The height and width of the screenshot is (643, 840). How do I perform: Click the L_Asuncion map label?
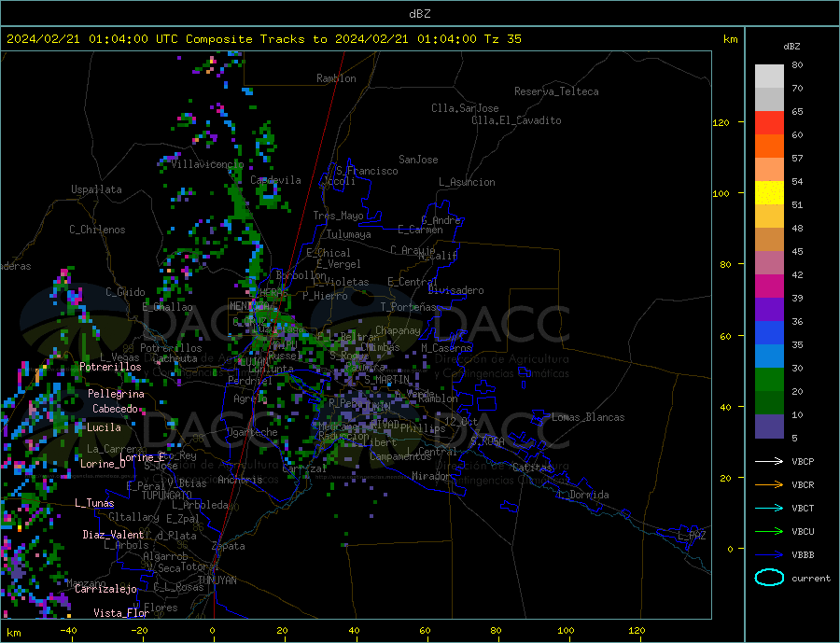point(467,182)
